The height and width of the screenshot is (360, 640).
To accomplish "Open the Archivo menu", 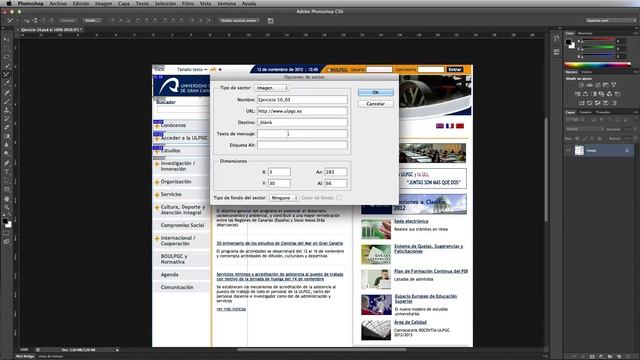I will (x=58, y=3).
